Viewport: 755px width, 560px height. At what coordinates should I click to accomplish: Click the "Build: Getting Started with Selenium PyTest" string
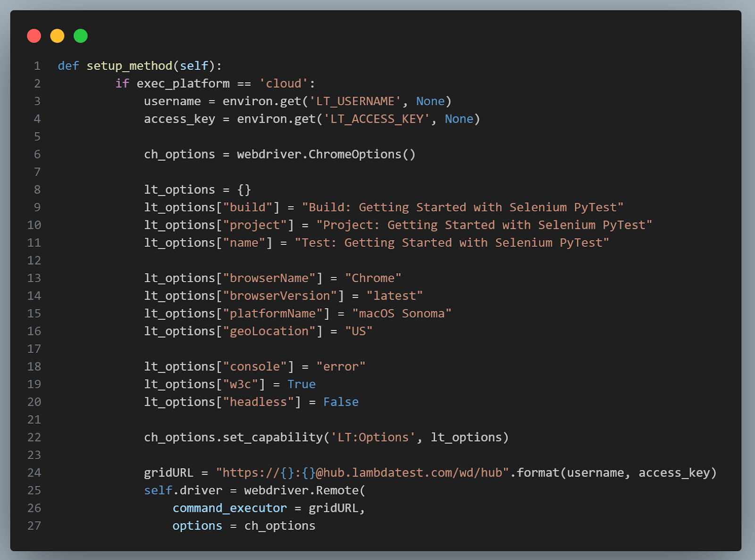point(462,208)
